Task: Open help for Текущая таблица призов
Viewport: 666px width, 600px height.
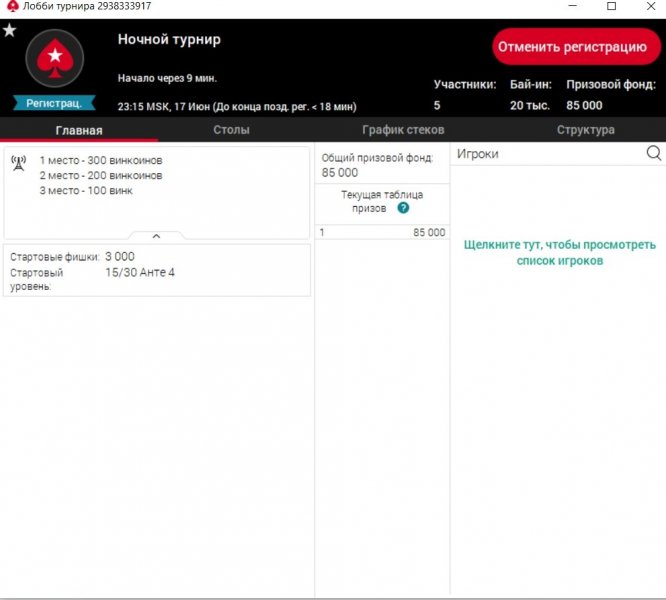Action: coord(403,208)
